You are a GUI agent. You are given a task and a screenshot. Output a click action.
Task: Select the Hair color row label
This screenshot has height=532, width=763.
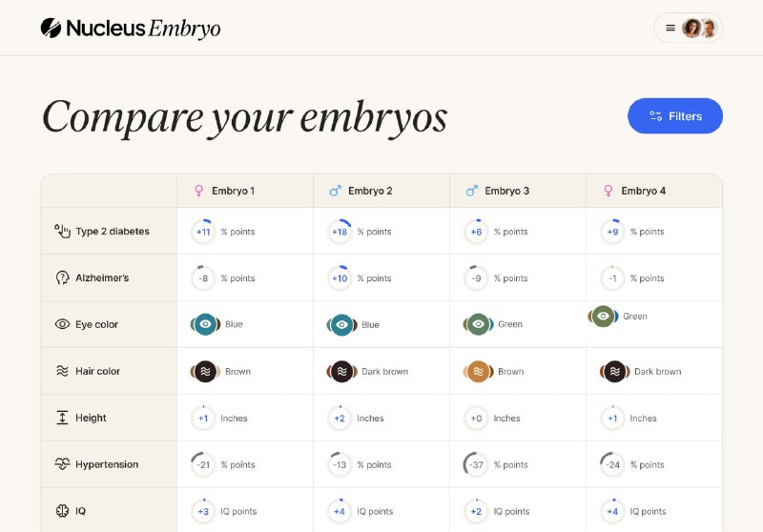(98, 371)
